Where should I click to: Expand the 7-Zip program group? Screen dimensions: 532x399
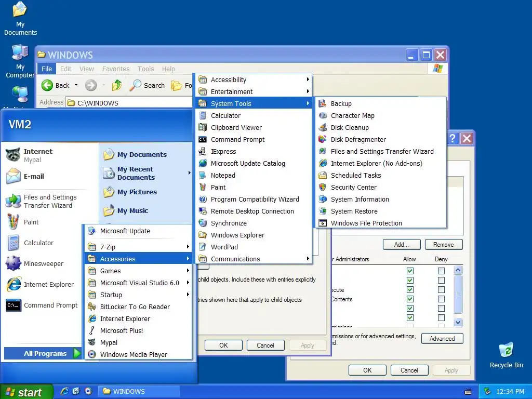pyautogui.click(x=138, y=247)
